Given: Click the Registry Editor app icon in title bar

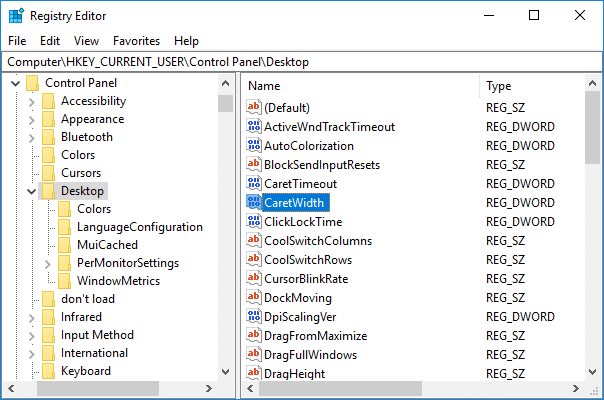Looking at the screenshot, I should click(17, 16).
